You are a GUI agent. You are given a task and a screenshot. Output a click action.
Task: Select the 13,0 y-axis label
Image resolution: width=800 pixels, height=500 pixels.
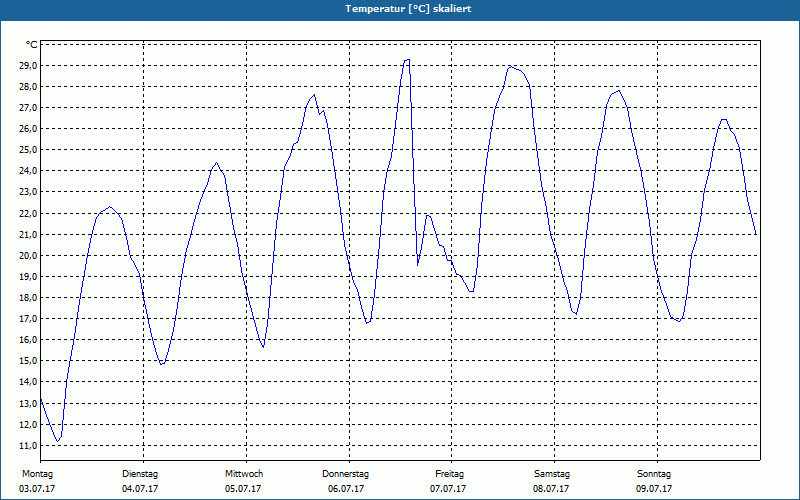[x=29, y=403]
